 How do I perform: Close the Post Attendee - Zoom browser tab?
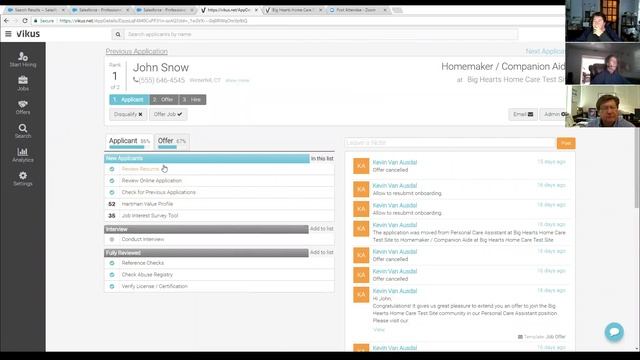(384, 10)
